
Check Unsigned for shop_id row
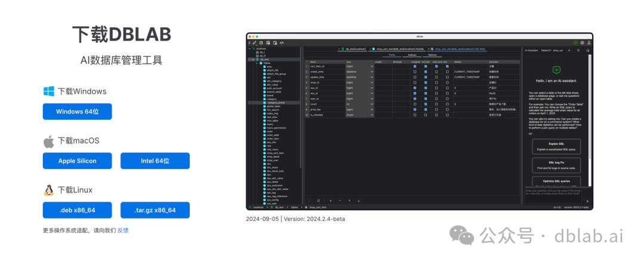pos(415,82)
